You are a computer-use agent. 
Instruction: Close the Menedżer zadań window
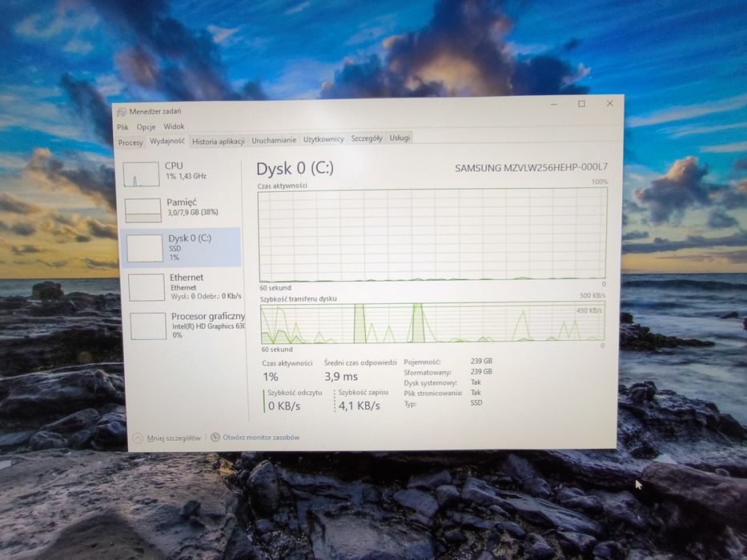[610, 103]
